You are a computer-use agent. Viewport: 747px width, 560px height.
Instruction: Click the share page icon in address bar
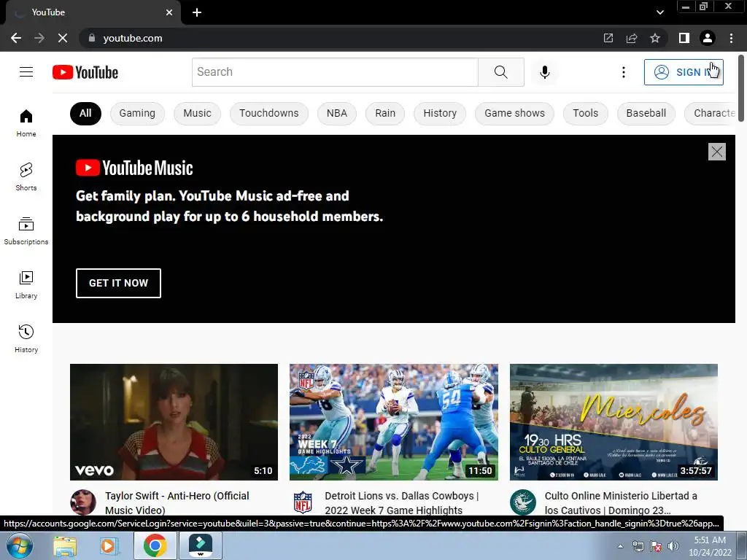click(632, 38)
